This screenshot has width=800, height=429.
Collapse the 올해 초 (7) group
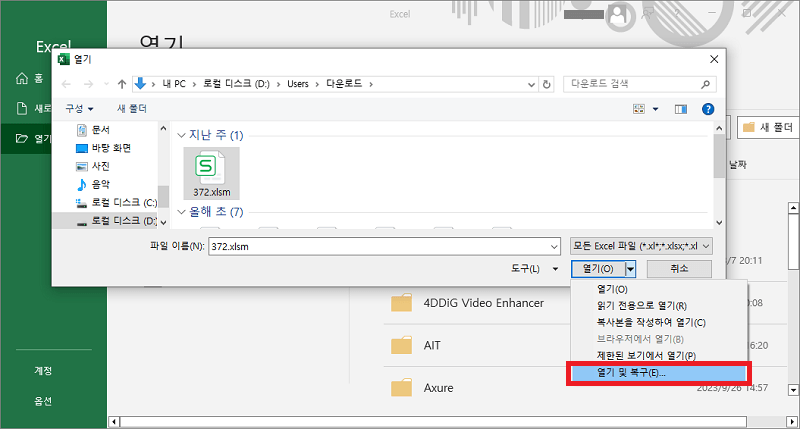[x=181, y=212]
